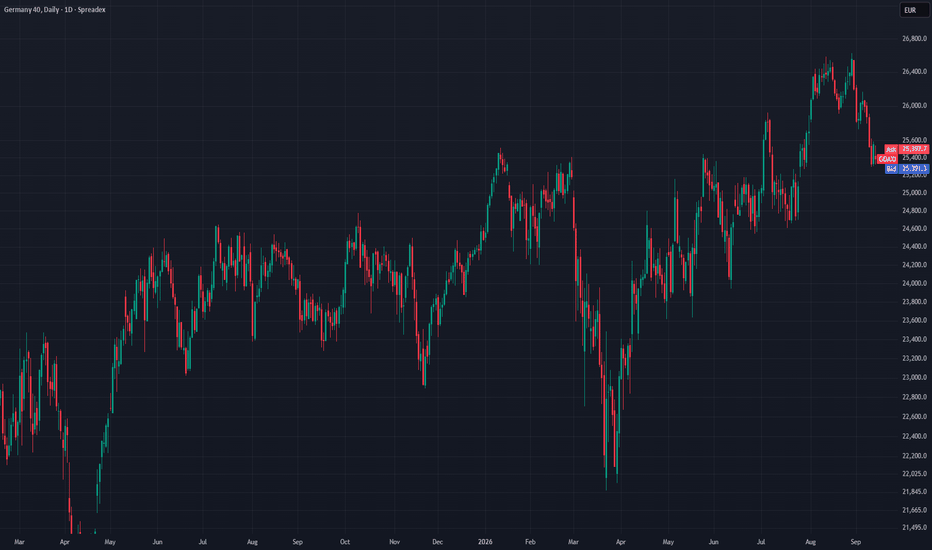
Task: Click the 22,025.0 price axis label
Action: pos(914,474)
